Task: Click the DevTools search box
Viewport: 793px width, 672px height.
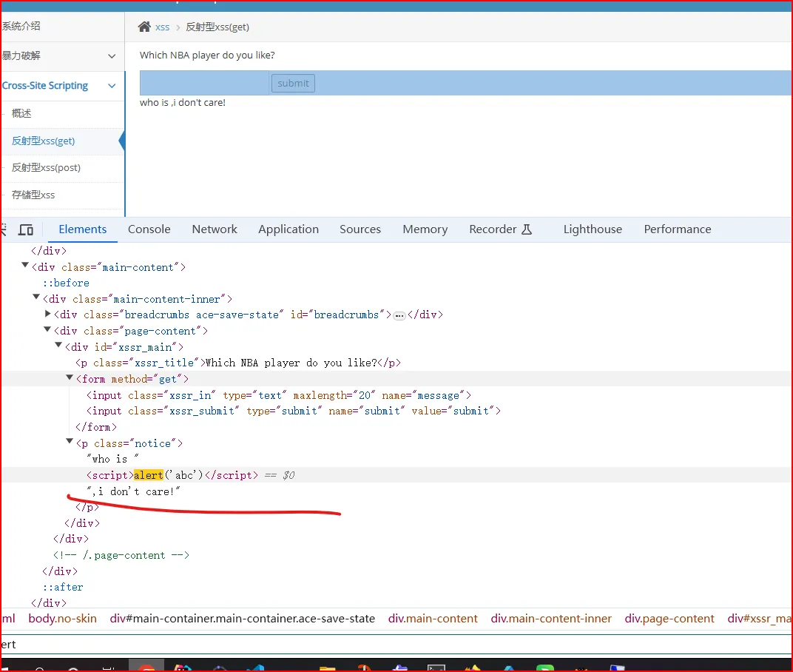Action: pos(396,644)
